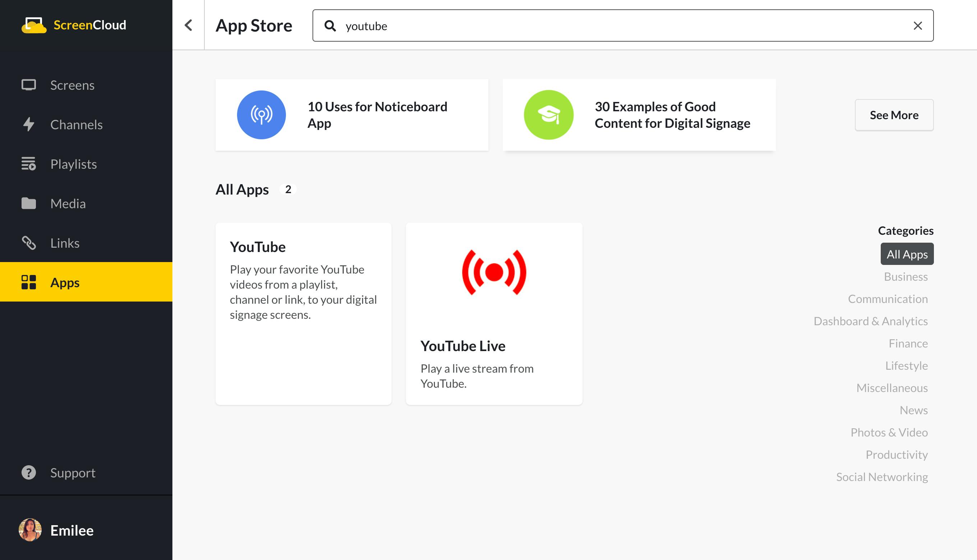Click the YouTube app description text

point(303,292)
